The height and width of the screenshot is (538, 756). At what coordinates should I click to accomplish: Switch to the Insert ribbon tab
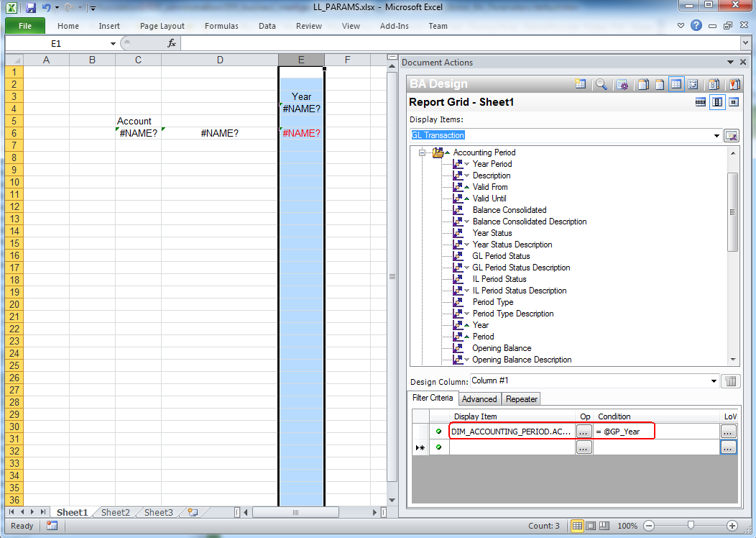(109, 26)
